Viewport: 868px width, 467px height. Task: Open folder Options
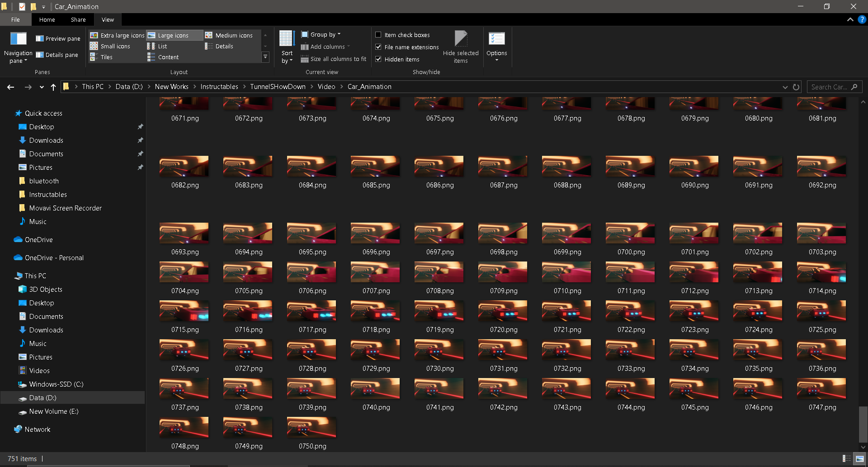pos(497,47)
